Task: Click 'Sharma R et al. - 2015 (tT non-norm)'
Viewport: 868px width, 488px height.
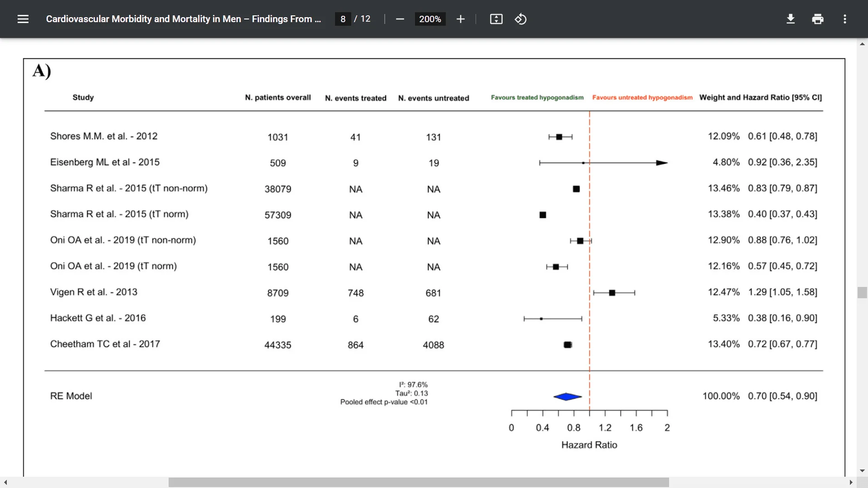Action: (129, 188)
